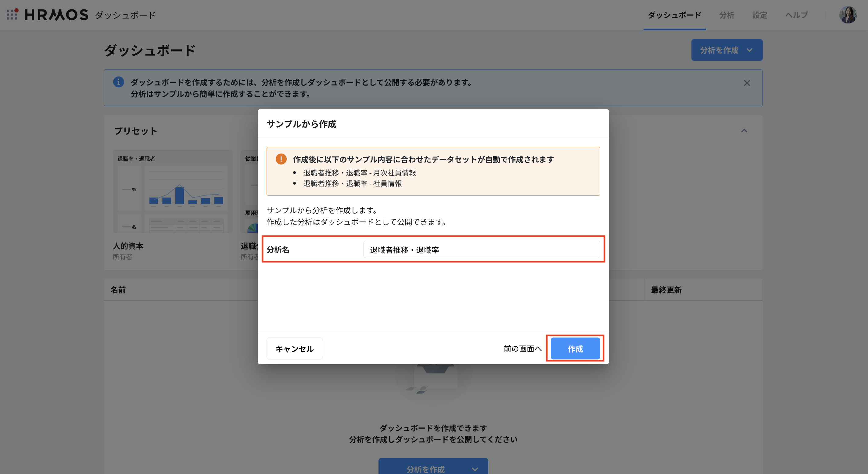This screenshot has width=868, height=474.
Task: Select the ダッシュボード navigation item
Action: [674, 15]
